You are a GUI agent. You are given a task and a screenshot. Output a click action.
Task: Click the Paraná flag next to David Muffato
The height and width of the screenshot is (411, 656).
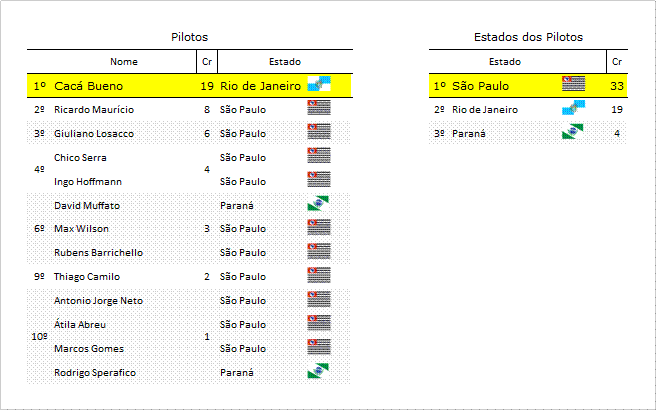[318, 203]
